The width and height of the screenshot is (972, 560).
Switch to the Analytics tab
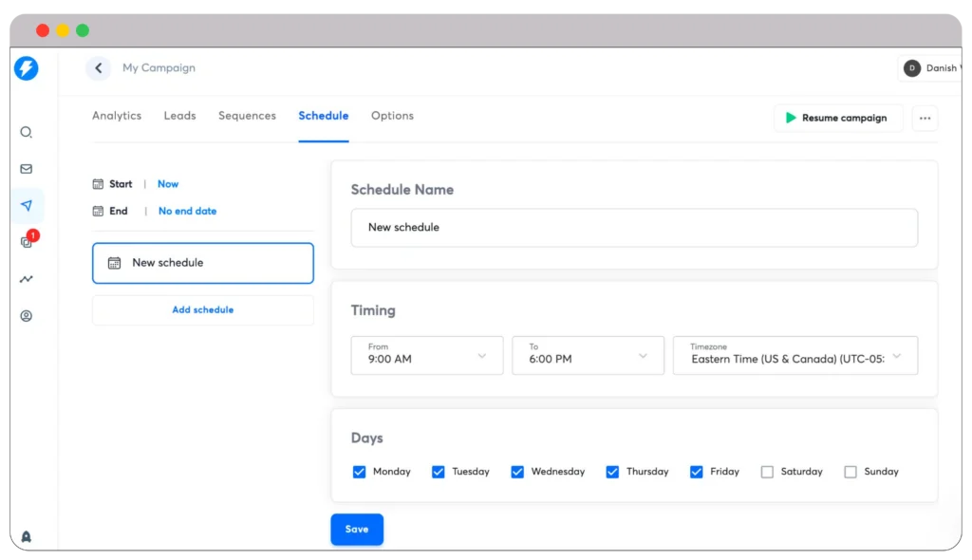117,115
